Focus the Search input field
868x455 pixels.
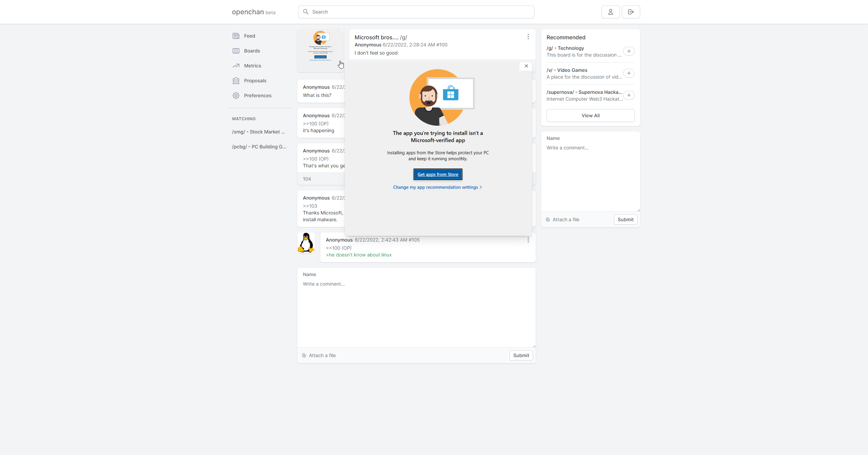pyautogui.click(x=420, y=12)
